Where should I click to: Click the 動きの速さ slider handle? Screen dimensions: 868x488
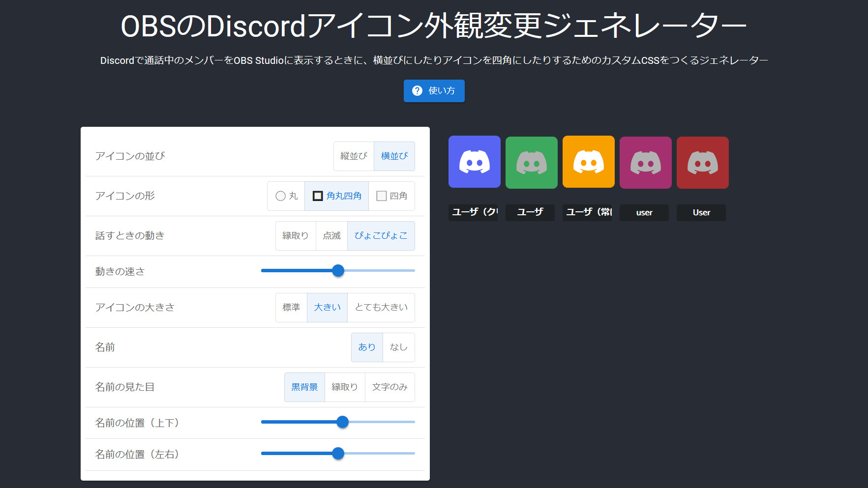pyautogui.click(x=338, y=271)
